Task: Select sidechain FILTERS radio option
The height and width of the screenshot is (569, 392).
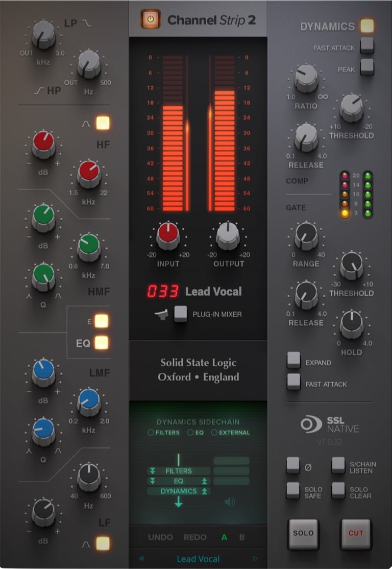Action: click(x=151, y=433)
